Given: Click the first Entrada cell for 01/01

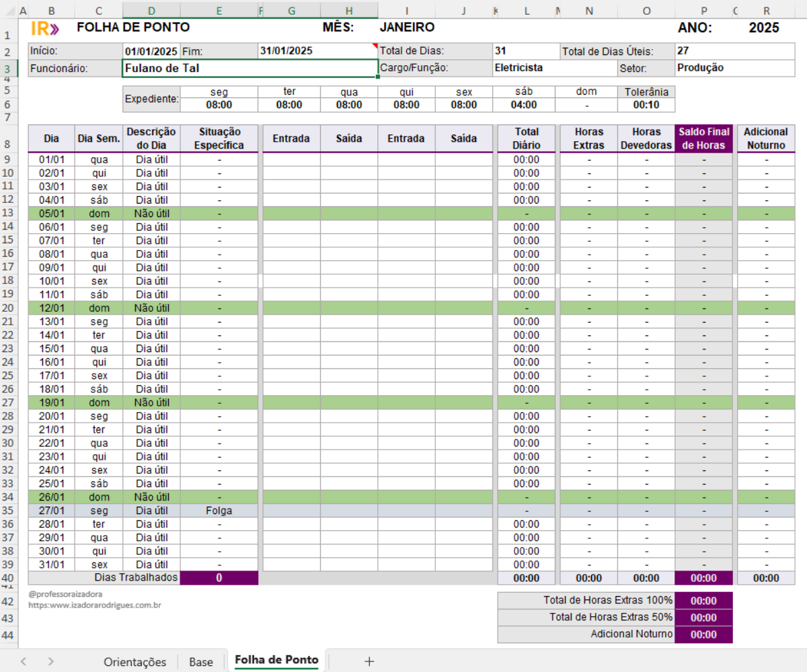Looking at the screenshot, I should tap(291, 160).
